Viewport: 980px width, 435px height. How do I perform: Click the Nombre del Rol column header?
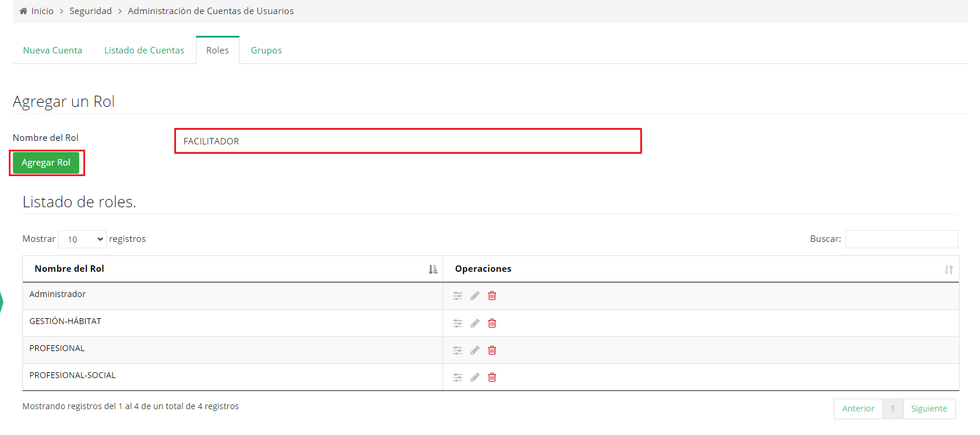(x=233, y=269)
